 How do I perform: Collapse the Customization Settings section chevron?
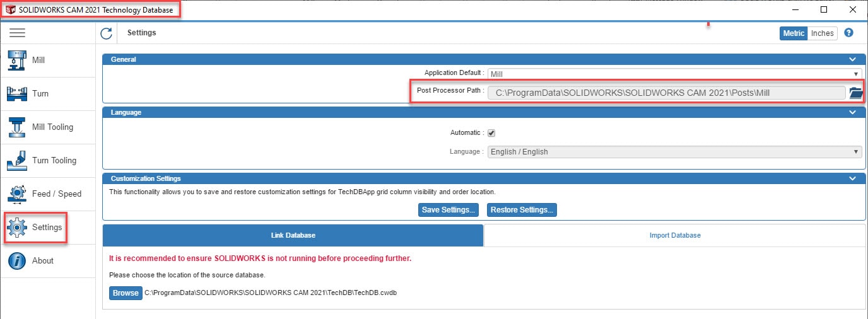click(852, 178)
